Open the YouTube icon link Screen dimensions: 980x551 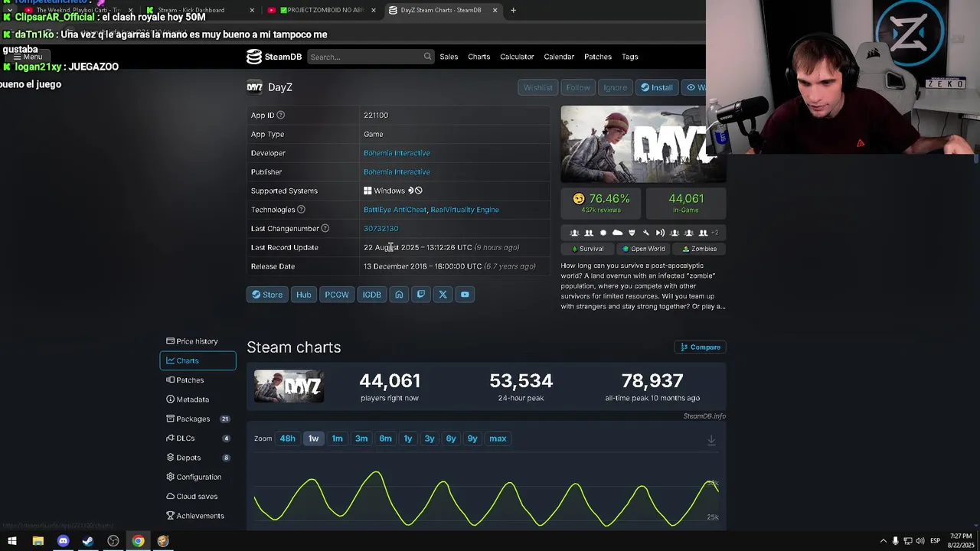[465, 295]
